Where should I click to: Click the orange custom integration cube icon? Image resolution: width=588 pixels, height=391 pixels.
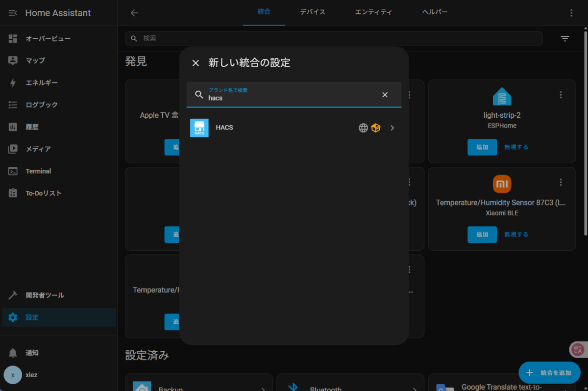coord(376,128)
